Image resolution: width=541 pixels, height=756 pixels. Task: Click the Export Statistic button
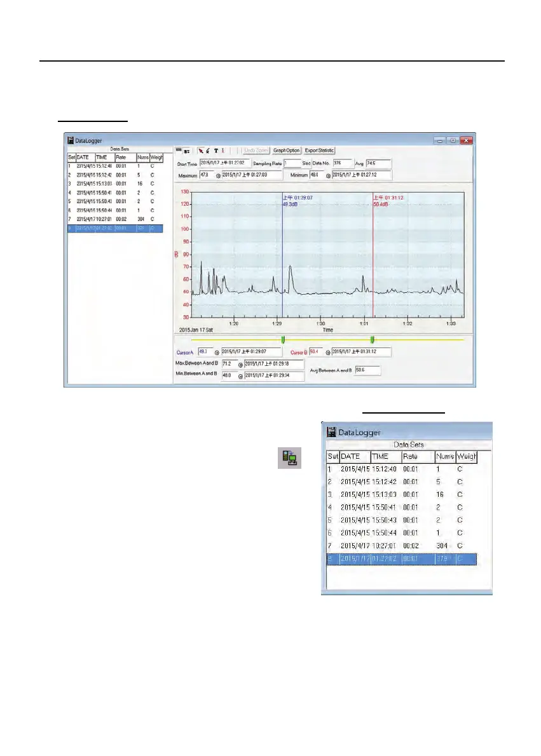point(319,151)
